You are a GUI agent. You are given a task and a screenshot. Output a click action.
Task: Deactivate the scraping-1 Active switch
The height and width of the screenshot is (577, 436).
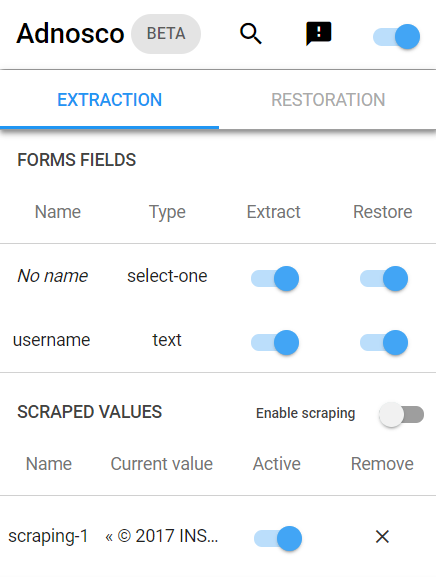tap(278, 539)
